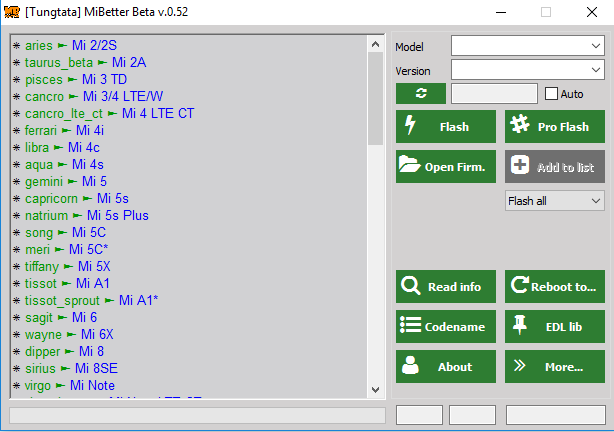Image resolution: width=614 pixels, height=432 pixels.
Task: Click the circular arrow icon on Reboot to...
Action: tap(520, 285)
